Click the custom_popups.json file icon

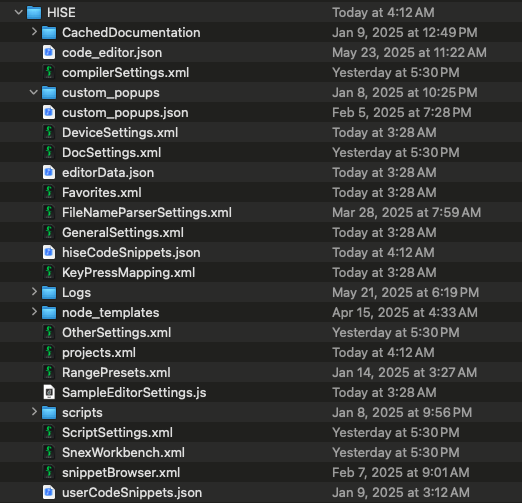click(x=49, y=112)
